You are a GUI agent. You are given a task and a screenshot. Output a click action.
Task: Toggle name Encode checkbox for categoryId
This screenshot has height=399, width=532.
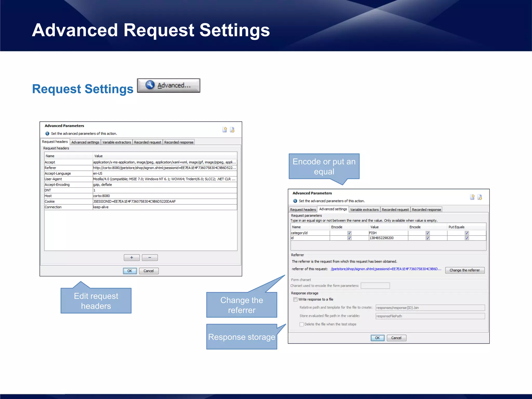[x=349, y=233]
